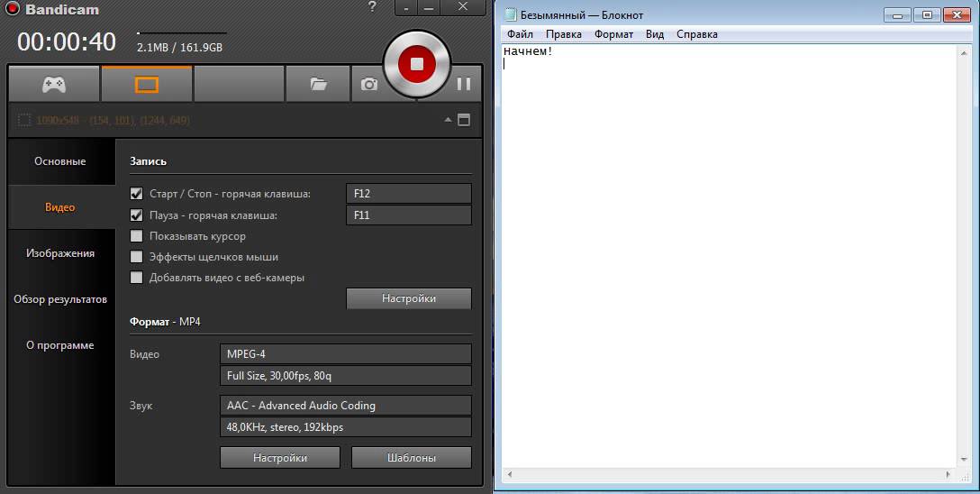Open Формат menu in Notepad
The height and width of the screenshot is (494, 980).
pos(613,34)
